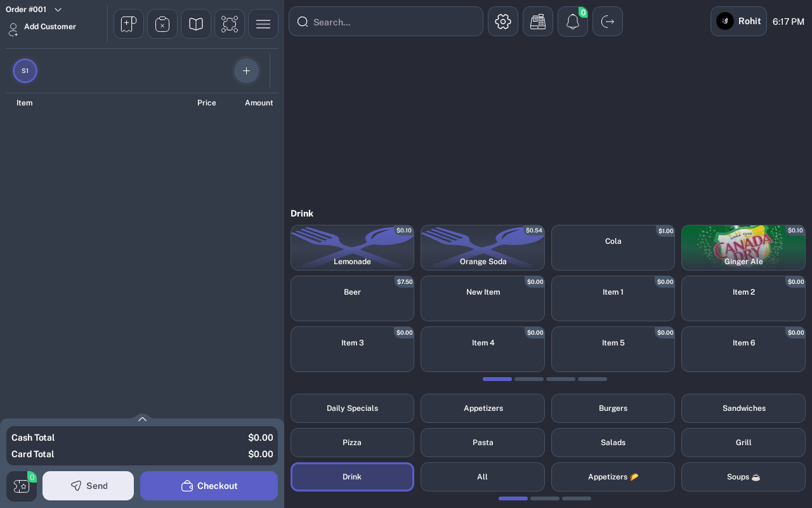Image resolution: width=812 pixels, height=508 pixels.
Task: Add Cola to the order
Action: click(613, 248)
